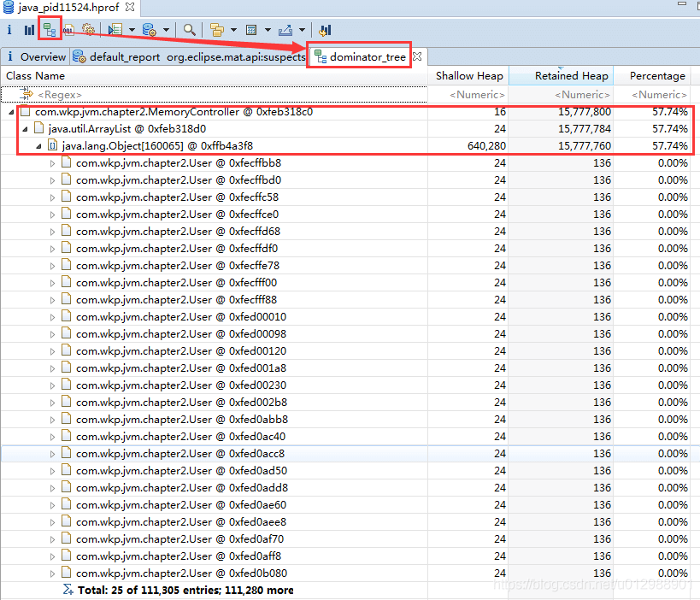
Task: Select the User @ 0xfecfff00 row
Action: (x=346, y=283)
